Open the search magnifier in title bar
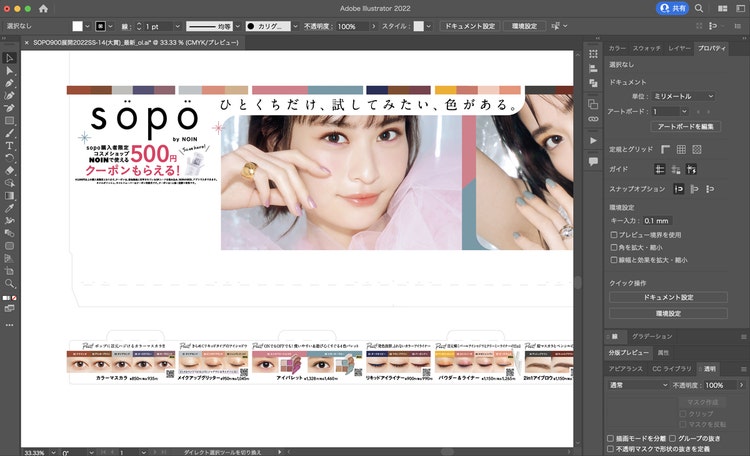 click(699, 8)
